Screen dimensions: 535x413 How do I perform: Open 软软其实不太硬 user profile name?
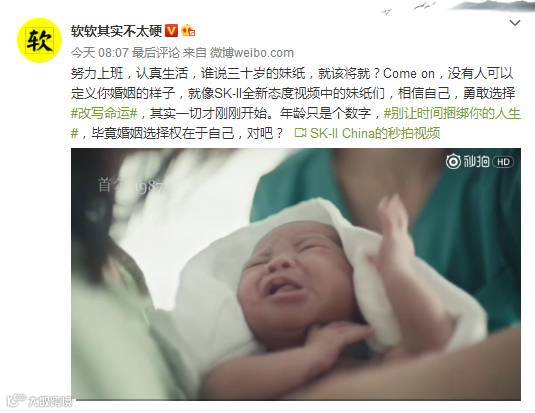tap(116, 31)
